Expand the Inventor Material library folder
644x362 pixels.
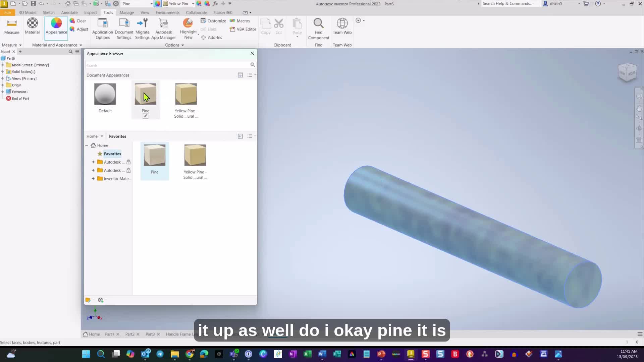click(93, 179)
